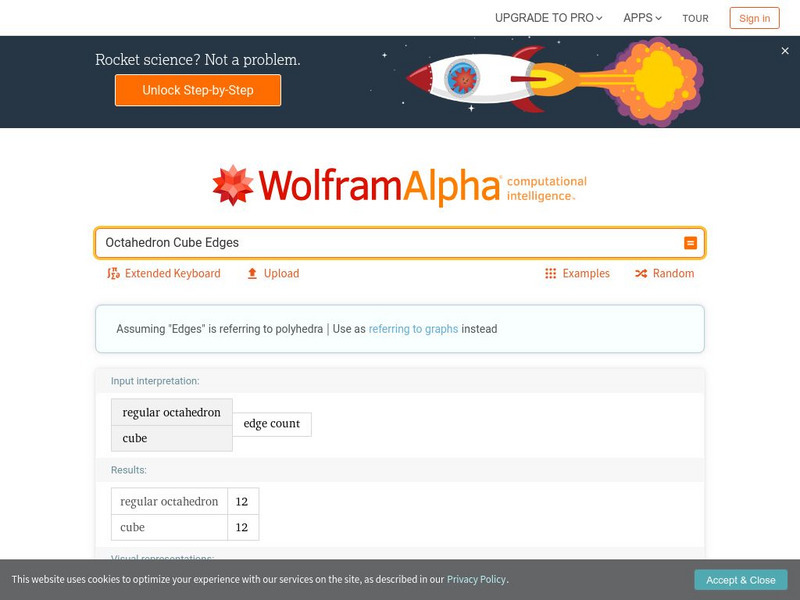Click the cube result value 12
800x600 pixels.
pyautogui.click(x=242, y=528)
